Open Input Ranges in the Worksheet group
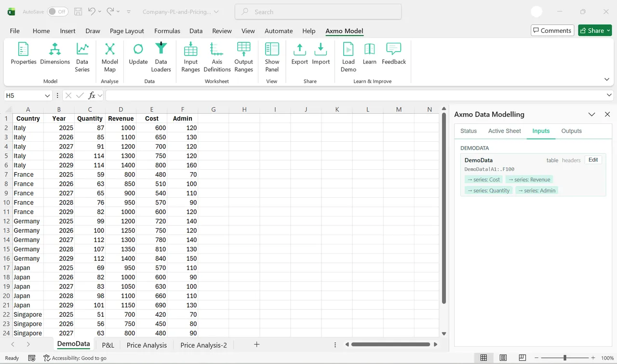The width and height of the screenshot is (617, 364). (191, 57)
